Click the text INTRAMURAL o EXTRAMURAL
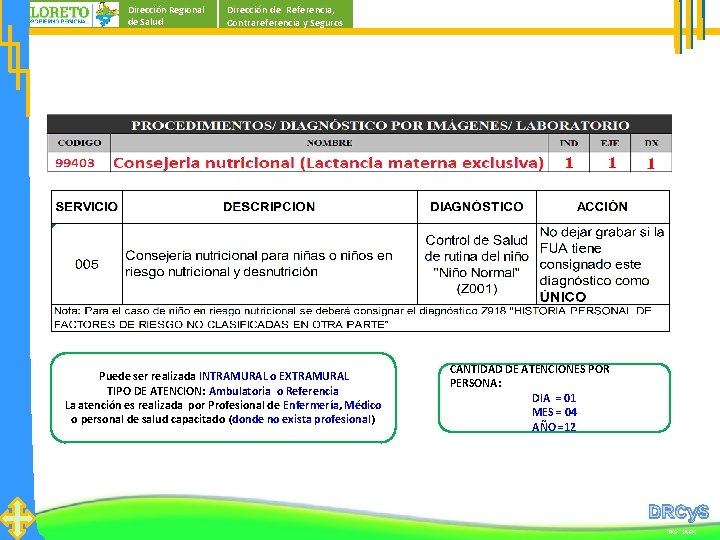Image resolution: width=720 pixels, height=540 pixels. click(x=274, y=376)
